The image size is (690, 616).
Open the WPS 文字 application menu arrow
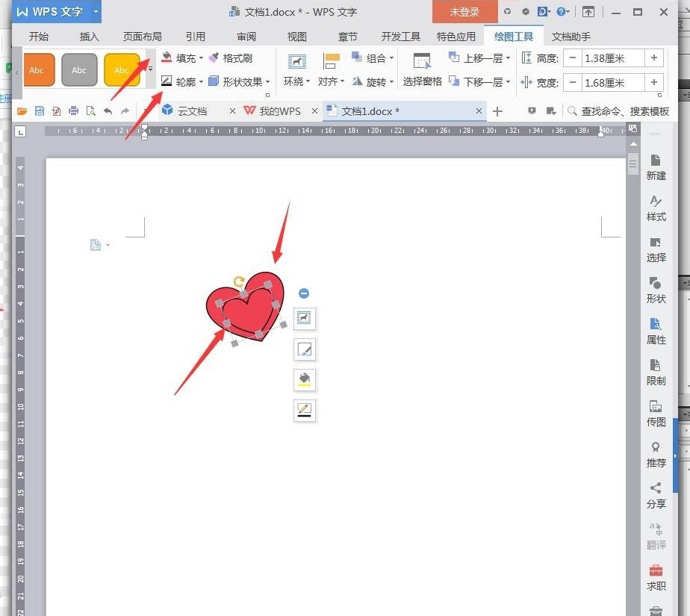point(96,11)
